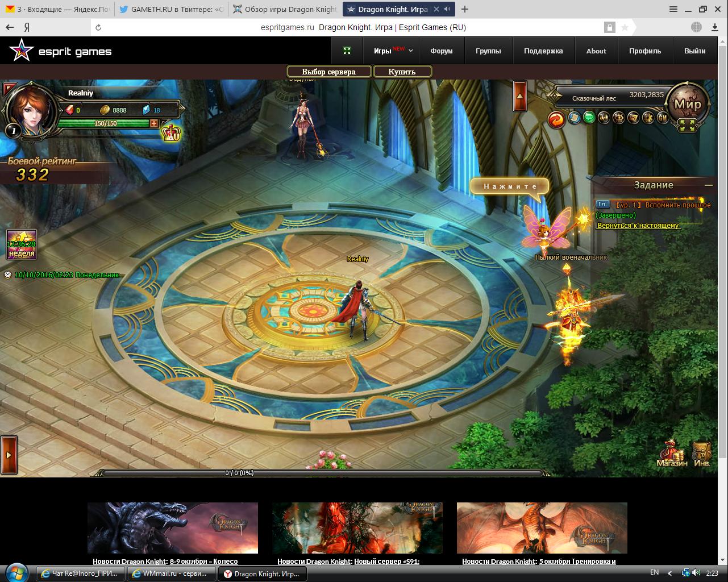Open news link 5 октября Тренировка и
Viewport: 728px width, 582px height.
coord(577,562)
